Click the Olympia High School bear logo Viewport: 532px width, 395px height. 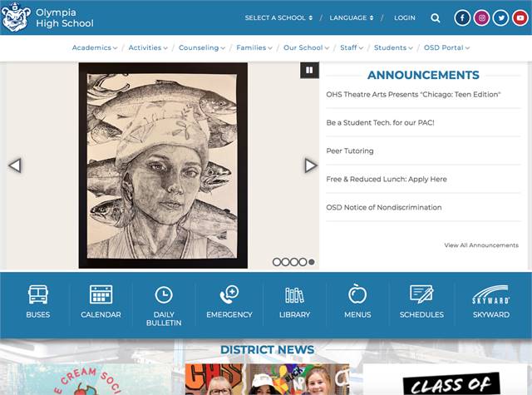pyautogui.click(x=15, y=17)
